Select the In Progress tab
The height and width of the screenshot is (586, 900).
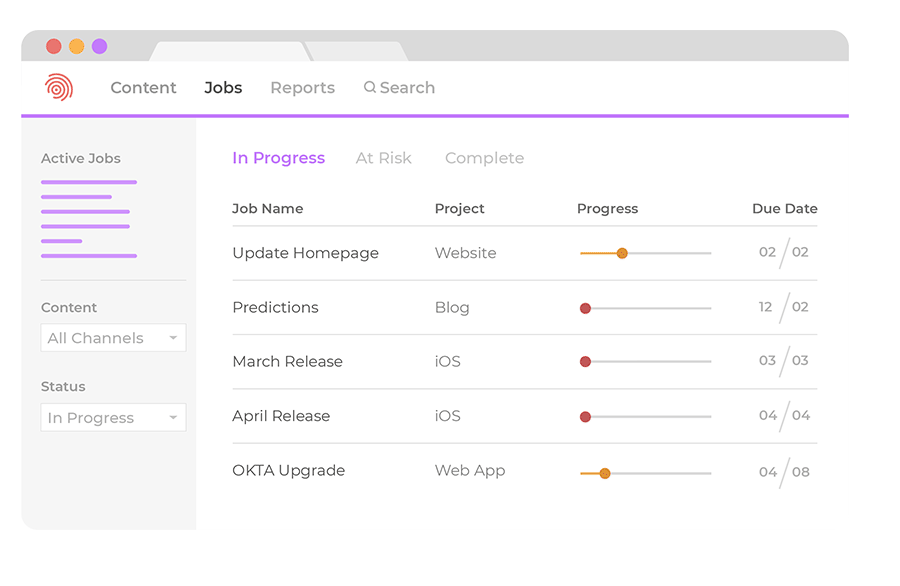(x=278, y=158)
